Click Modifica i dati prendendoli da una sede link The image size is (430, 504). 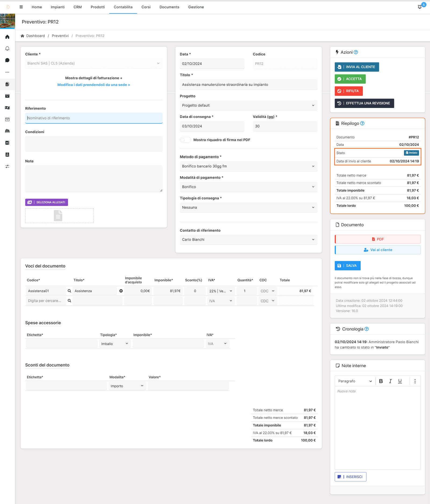(x=94, y=85)
